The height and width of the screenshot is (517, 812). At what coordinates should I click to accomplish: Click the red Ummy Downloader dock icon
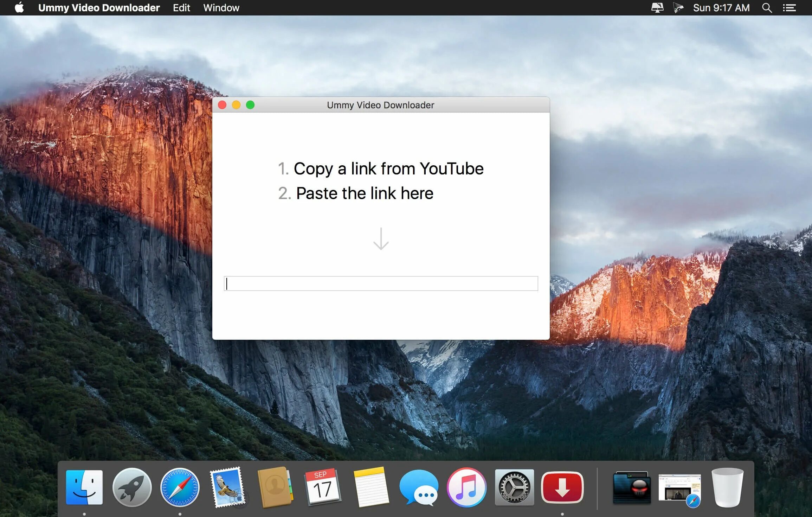click(x=562, y=487)
